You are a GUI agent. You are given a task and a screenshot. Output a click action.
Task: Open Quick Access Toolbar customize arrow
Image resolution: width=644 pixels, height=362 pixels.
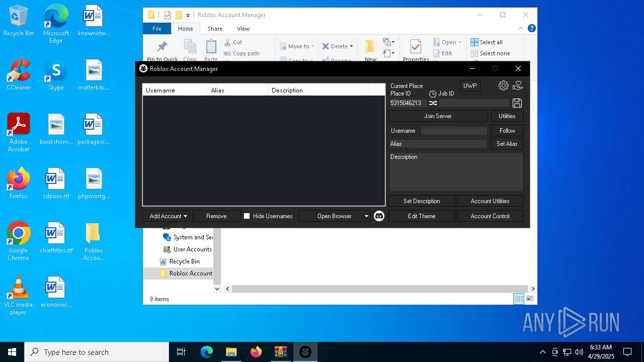click(x=188, y=15)
